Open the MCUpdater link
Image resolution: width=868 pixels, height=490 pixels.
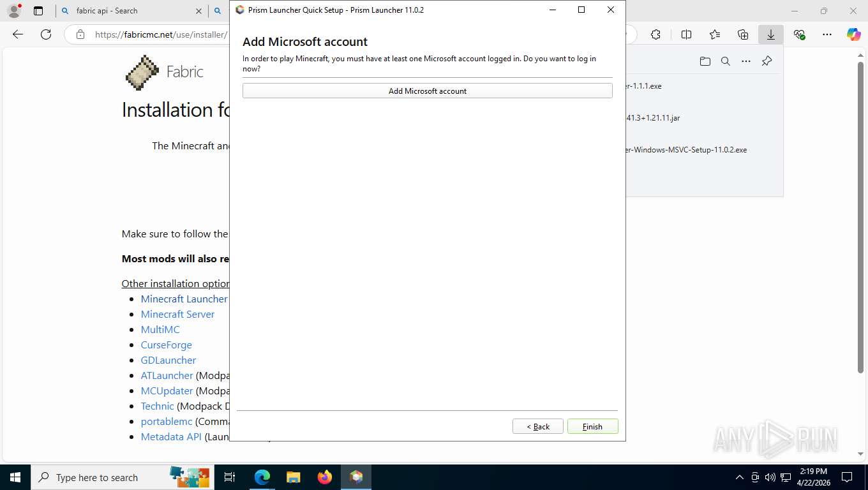click(x=167, y=390)
